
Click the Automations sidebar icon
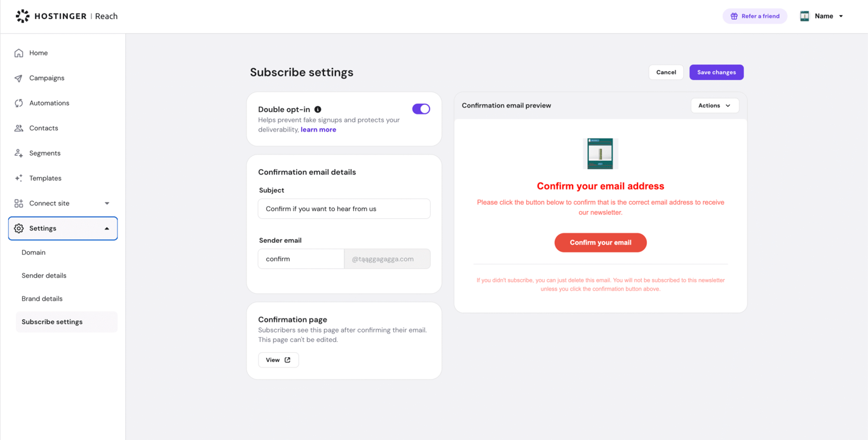(20, 102)
